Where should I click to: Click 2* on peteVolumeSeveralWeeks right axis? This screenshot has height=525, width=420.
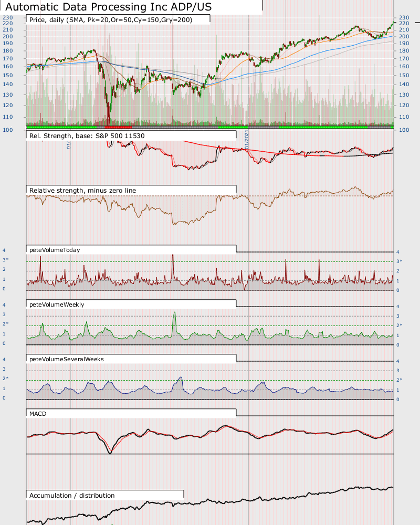pos(400,380)
